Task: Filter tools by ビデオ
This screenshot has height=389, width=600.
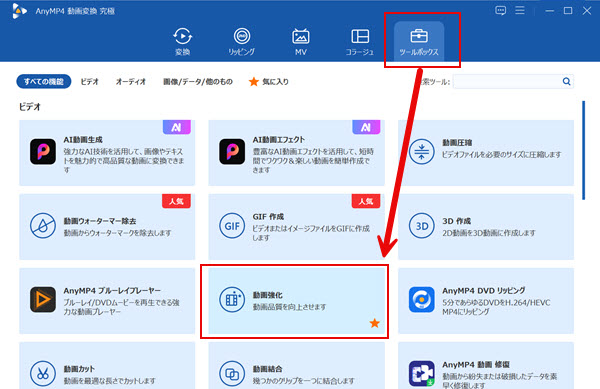Action: click(90, 81)
